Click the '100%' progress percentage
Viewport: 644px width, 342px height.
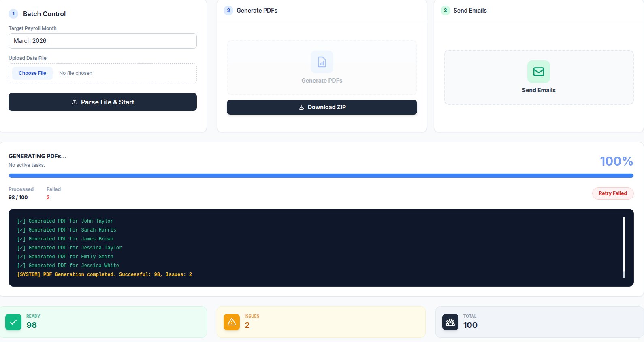[616, 161]
